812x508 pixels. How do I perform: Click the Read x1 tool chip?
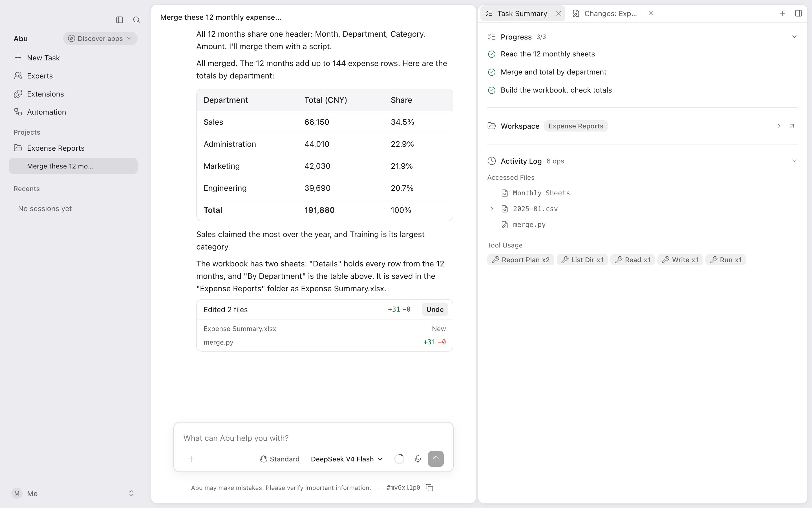632,260
